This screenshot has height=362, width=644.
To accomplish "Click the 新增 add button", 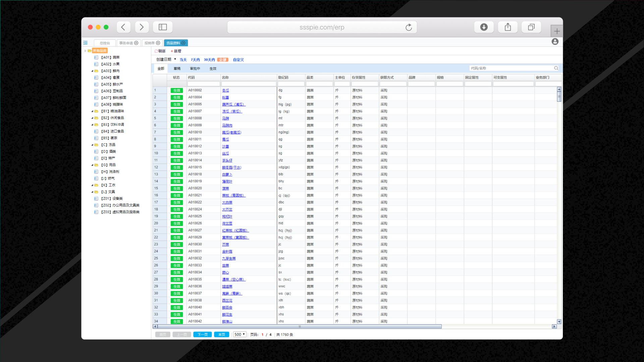I will tap(176, 51).
